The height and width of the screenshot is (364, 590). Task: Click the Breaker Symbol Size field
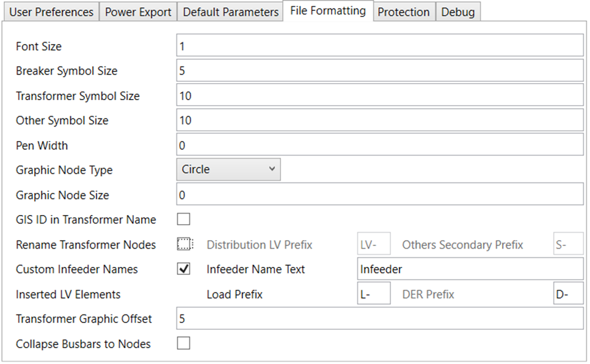379,71
